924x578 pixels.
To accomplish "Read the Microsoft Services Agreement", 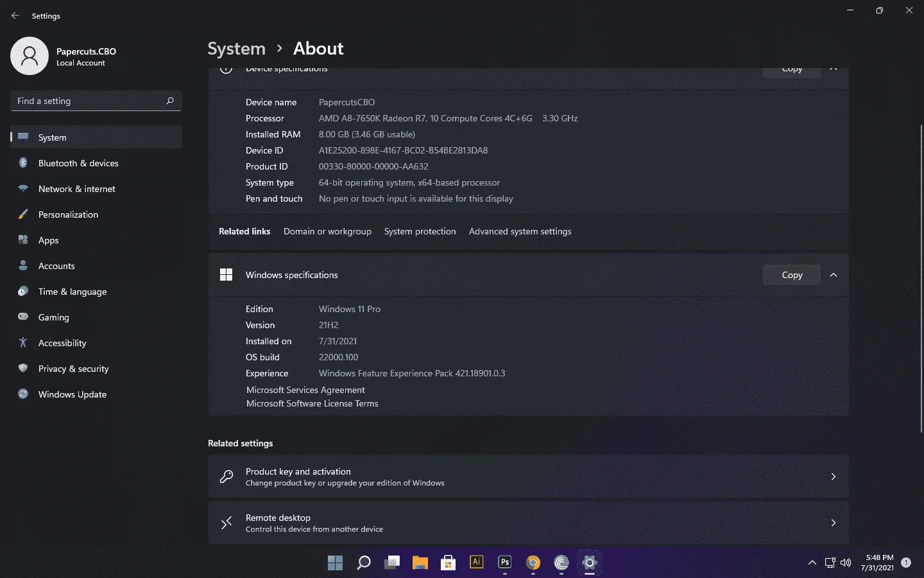I will point(305,390).
